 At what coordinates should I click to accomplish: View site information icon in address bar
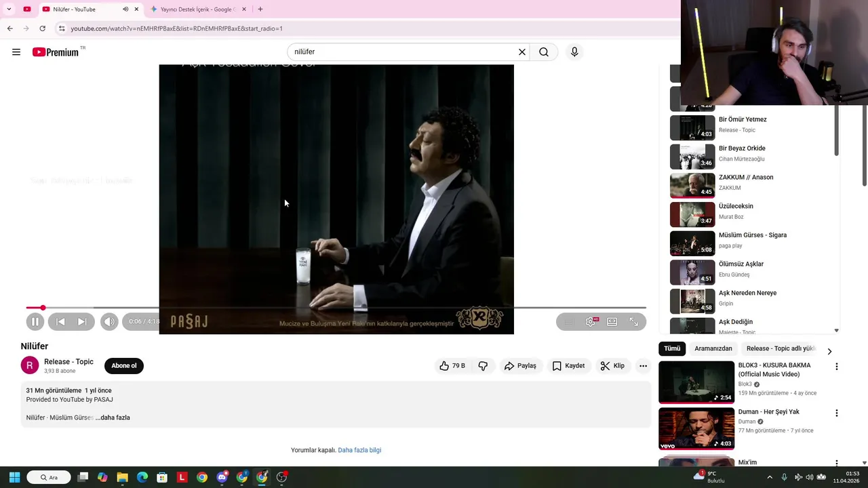pyautogui.click(x=62, y=28)
